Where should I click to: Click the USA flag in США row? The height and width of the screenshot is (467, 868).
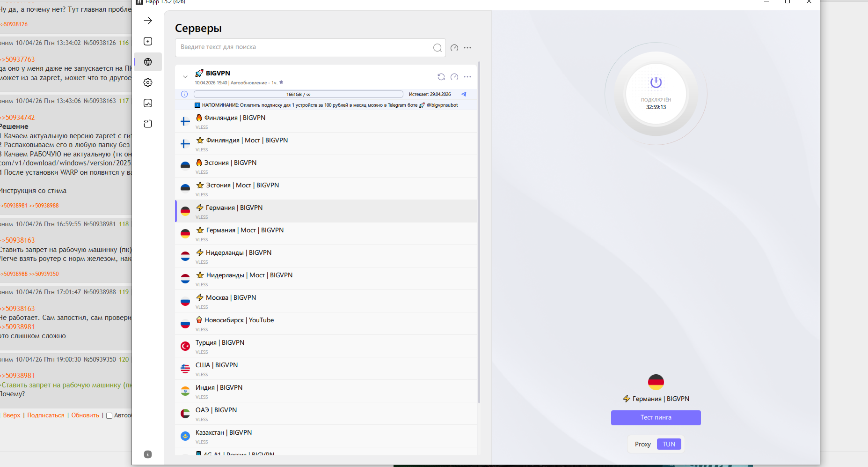[185, 369]
